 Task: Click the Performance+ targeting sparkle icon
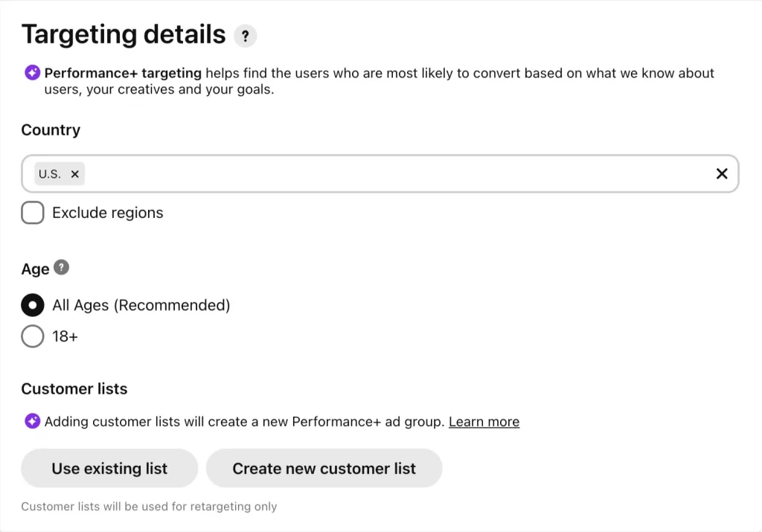click(33, 73)
